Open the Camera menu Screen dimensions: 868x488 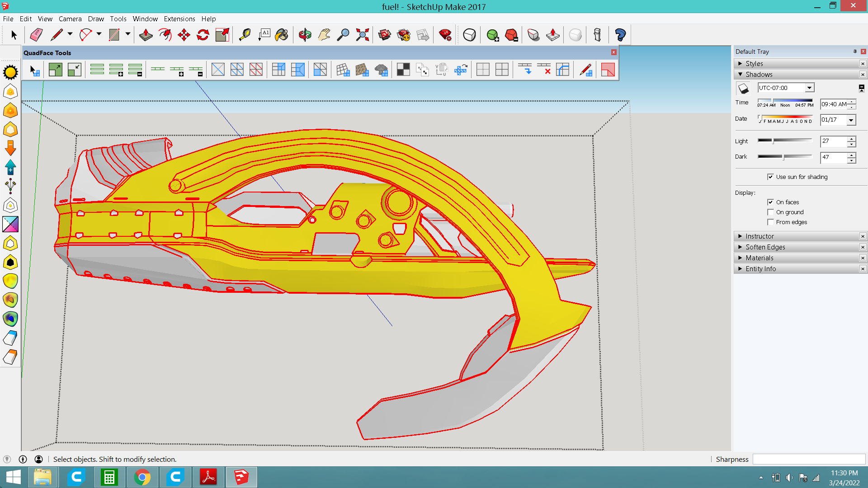(70, 19)
